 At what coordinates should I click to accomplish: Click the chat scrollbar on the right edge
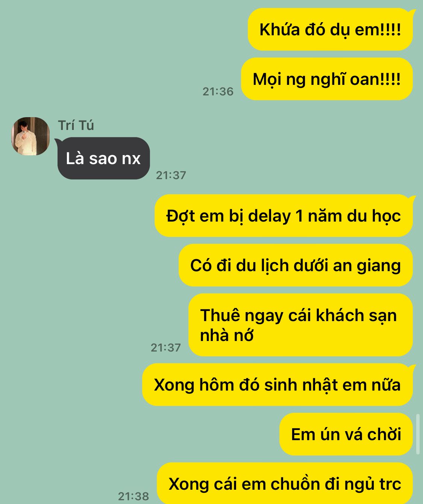point(418,434)
